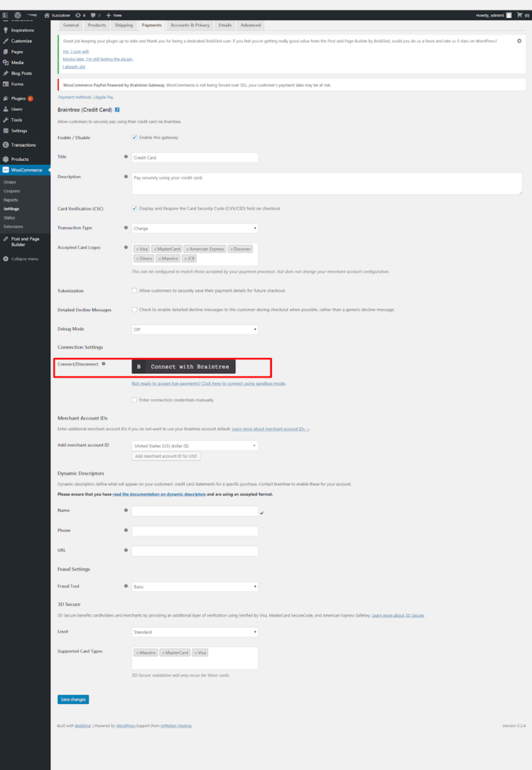Click the help icon next to Title
This screenshot has width=532, height=770.
(125, 156)
